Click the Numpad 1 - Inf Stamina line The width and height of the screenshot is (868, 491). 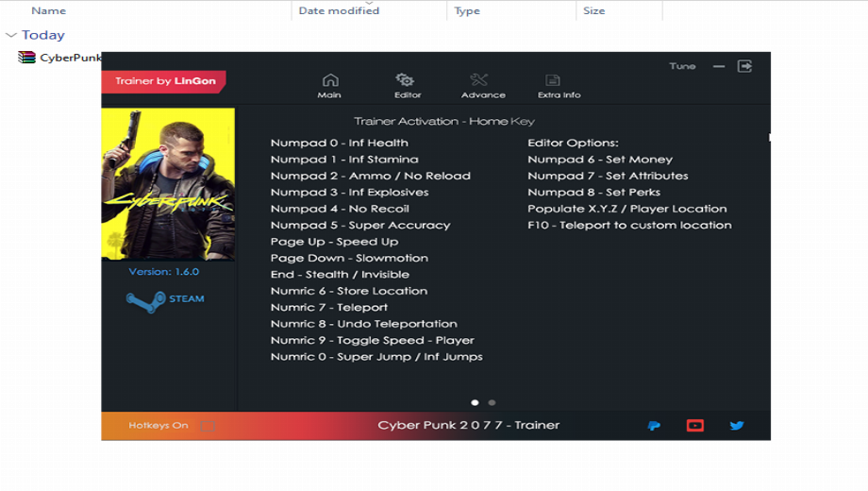coord(344,160)
